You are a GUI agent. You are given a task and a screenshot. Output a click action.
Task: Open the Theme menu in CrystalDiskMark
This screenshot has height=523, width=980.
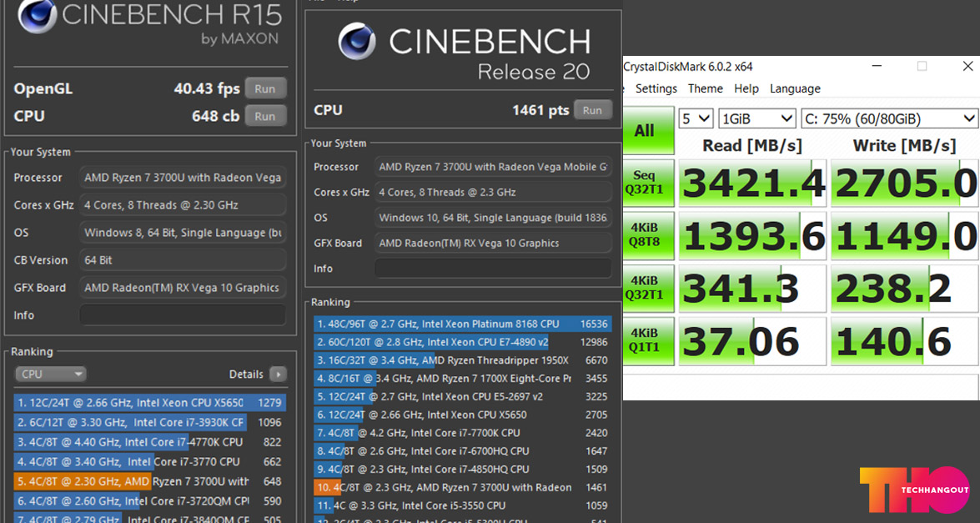[x=705, y=88]
